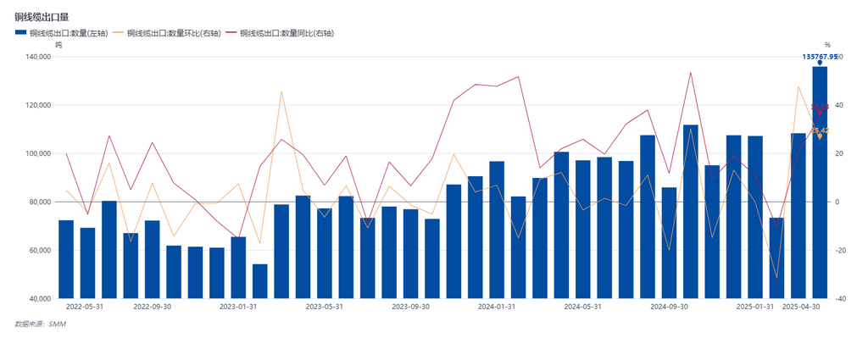Toggle the 铜线缆出口:数量(左轴) legend entry
Image resolution: width=868 pixels, height=338 pixels.
(x=61, y=33)
